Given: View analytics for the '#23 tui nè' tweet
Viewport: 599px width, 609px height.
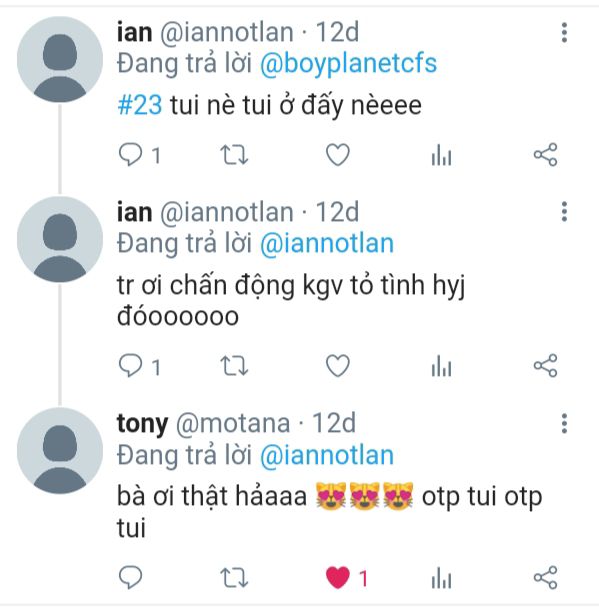Looking at the screenshot, I should click(441, 155).
